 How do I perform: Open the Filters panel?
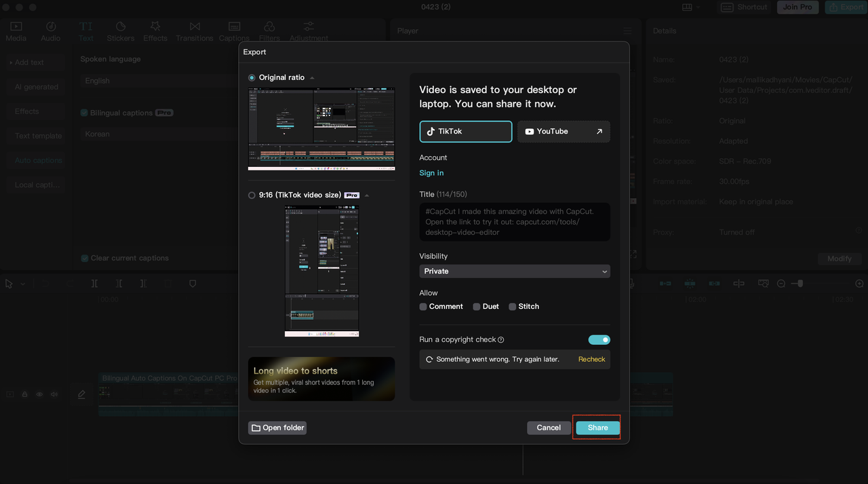pyautogui.click(x=269, y=31)
